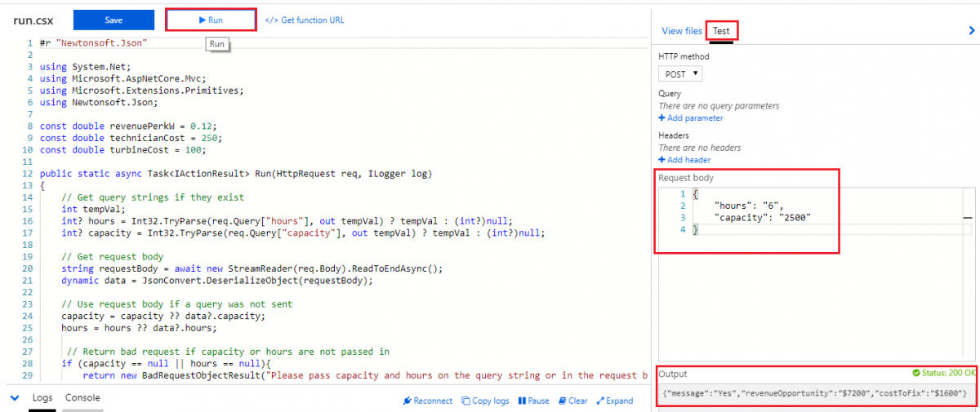This screenshot has width=980, height=412.
Task: Click the turbineCost = 100 line
Action: coord(122,150)
